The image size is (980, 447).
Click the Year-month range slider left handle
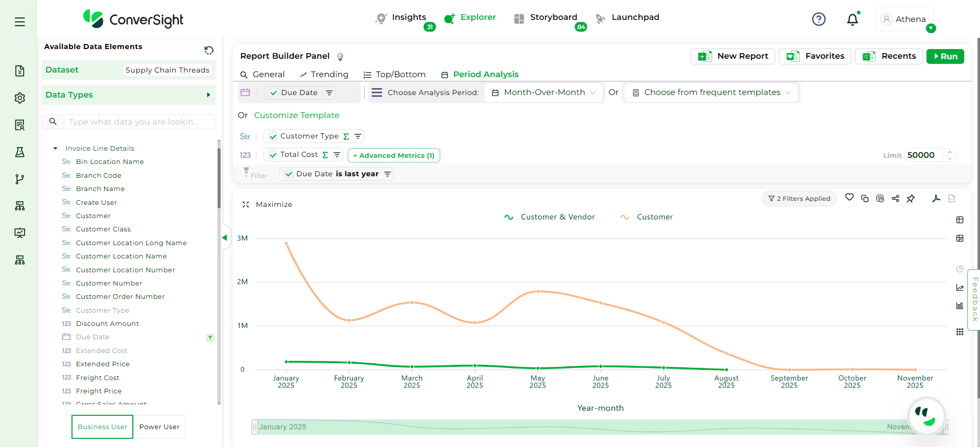254,427
